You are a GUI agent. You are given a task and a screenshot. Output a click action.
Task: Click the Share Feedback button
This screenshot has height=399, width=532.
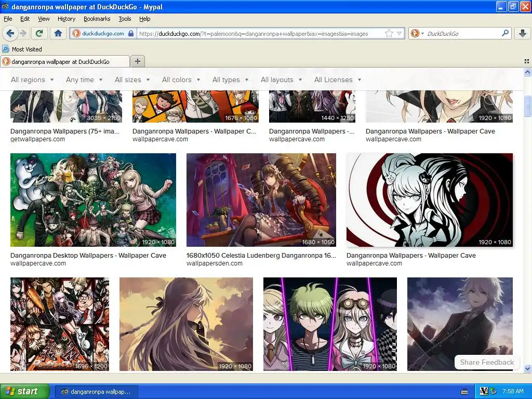487,362
